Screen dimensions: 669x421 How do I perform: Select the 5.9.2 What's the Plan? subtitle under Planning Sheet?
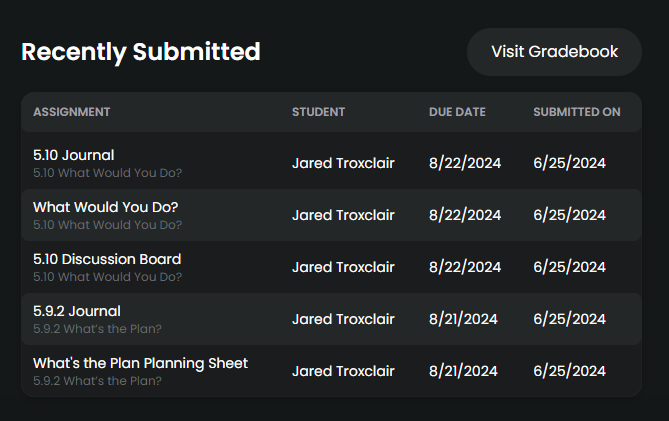click(97, 381)
